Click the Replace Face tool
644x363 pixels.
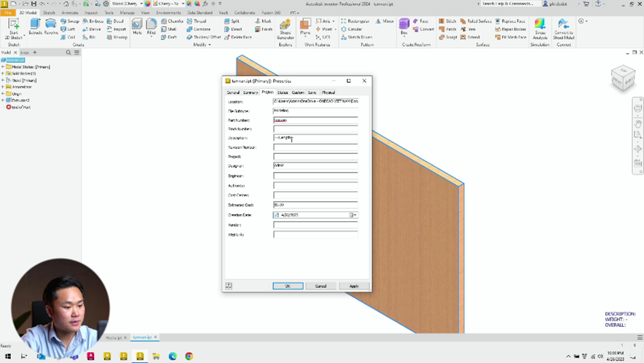(510, 21)
